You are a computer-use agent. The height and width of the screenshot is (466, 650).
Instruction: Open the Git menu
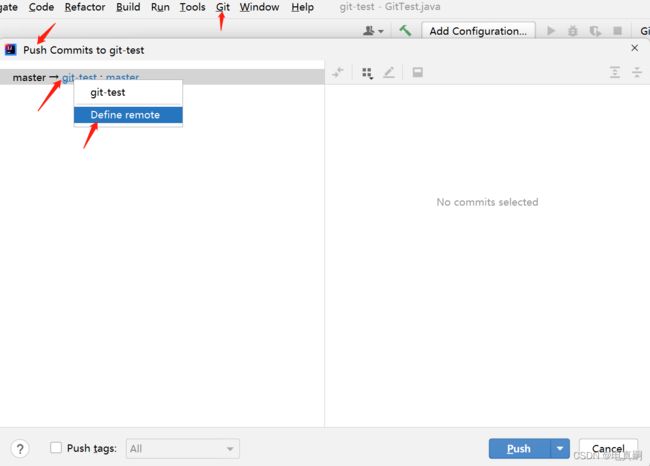point(223,7)
